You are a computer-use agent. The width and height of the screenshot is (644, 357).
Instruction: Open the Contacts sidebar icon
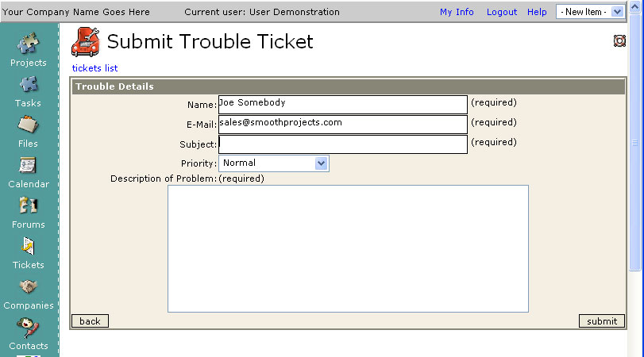28,328
